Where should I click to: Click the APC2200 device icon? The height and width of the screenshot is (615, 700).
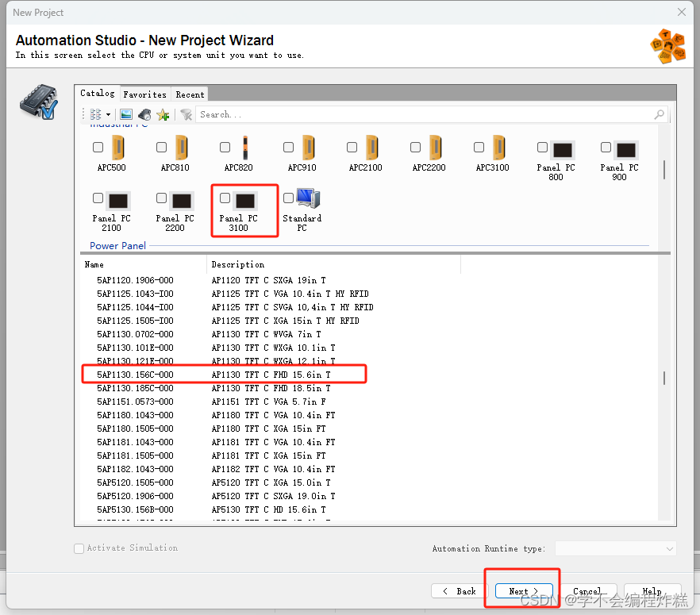[x=435, y=148]
